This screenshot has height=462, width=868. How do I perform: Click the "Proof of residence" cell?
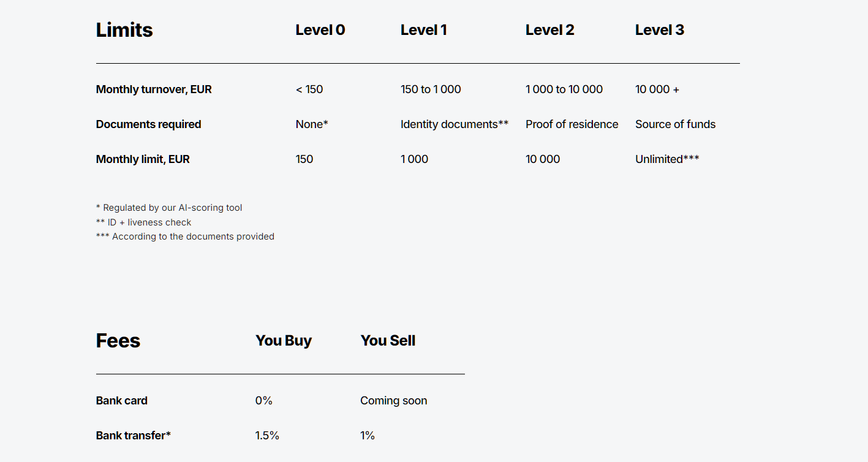pyautogui.click(x=572, y=124)
